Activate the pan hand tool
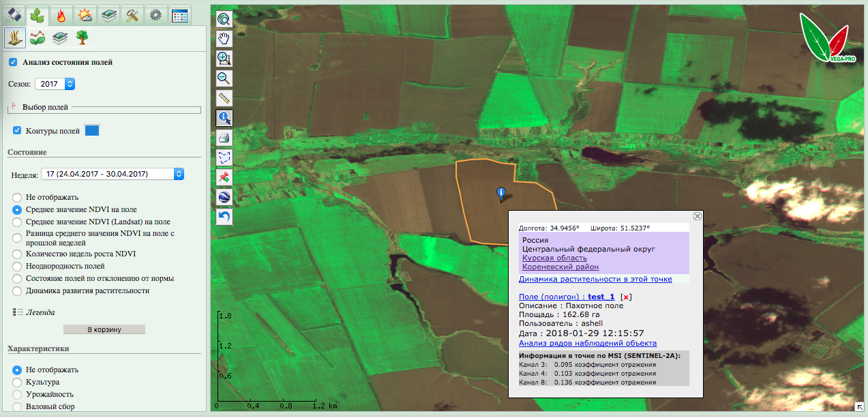The width and height of the screenshot is (868, 418). pos(225,38)
